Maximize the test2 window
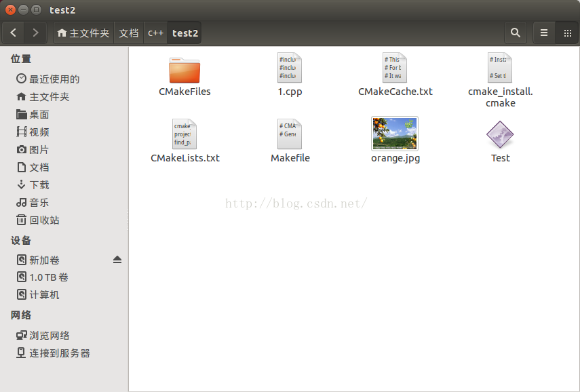This screenshot has width=580, height=392. (36, 10)
